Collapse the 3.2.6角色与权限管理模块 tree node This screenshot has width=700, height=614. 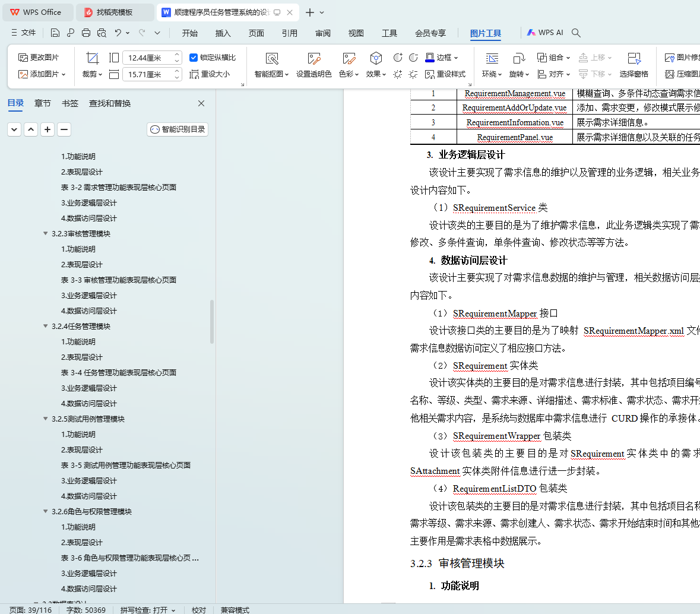tap(45, 511)
